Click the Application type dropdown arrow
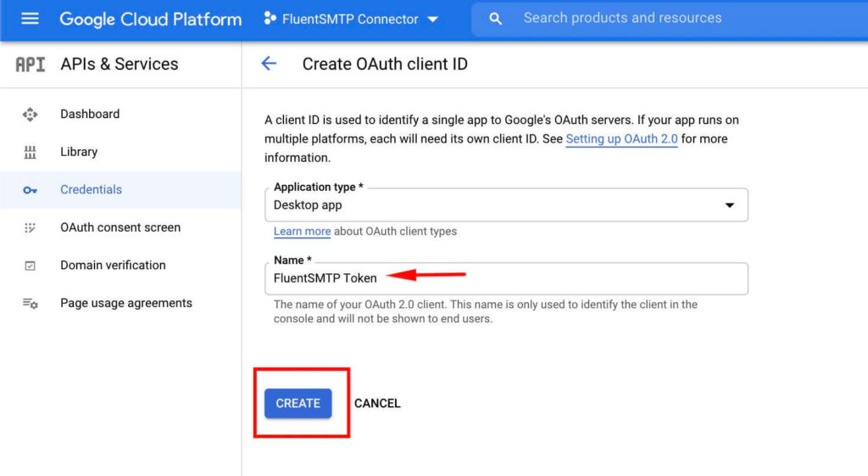The image size is (868, 476). (730, 205)
